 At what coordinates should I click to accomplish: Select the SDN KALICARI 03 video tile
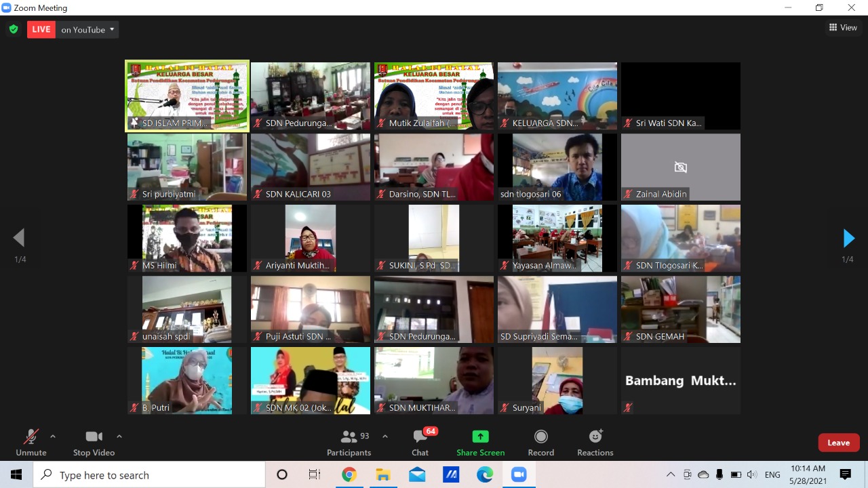pos(311,167)
